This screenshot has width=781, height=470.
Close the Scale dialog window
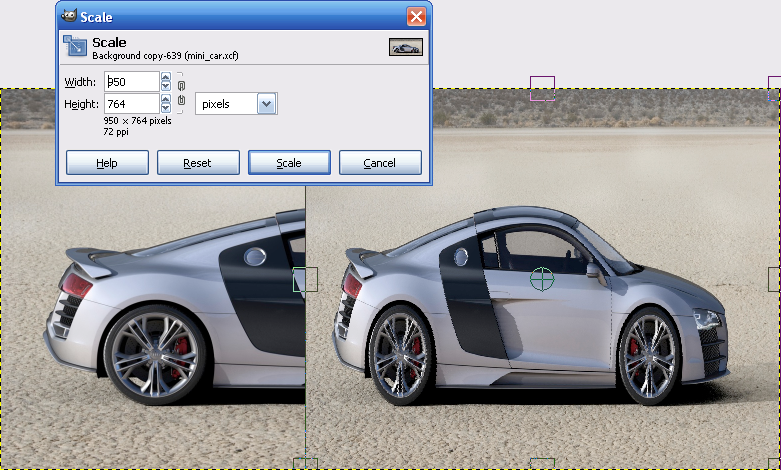point(416,16)
